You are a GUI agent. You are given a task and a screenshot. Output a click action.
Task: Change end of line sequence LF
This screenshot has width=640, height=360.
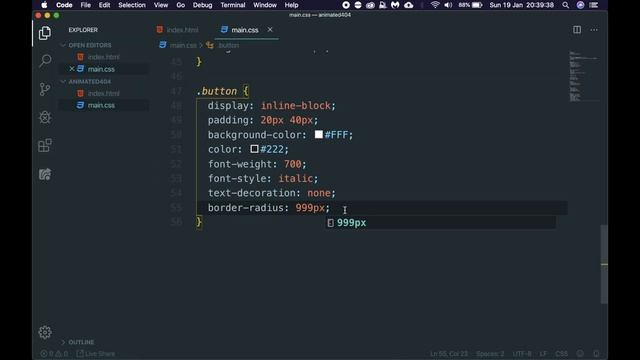tap(543, 353)
